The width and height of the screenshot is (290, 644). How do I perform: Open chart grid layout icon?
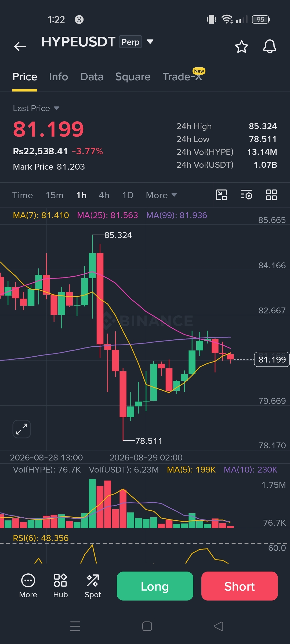[x=271, y=195]
